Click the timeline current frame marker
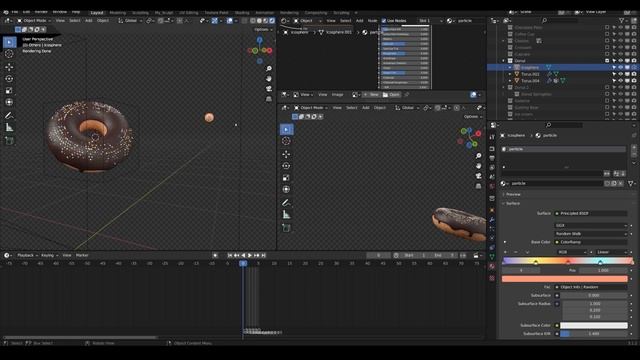 pos(243,264)
